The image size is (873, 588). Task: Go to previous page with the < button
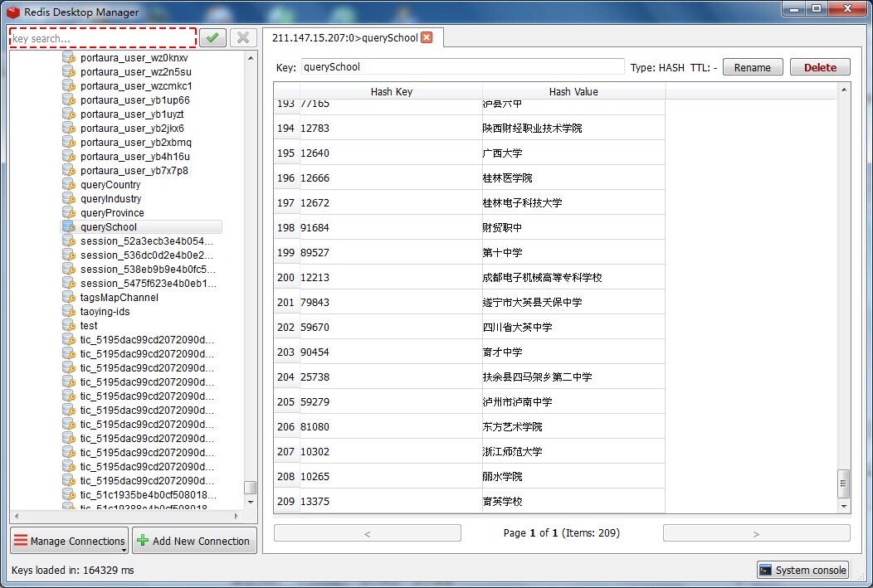(367, 533)
